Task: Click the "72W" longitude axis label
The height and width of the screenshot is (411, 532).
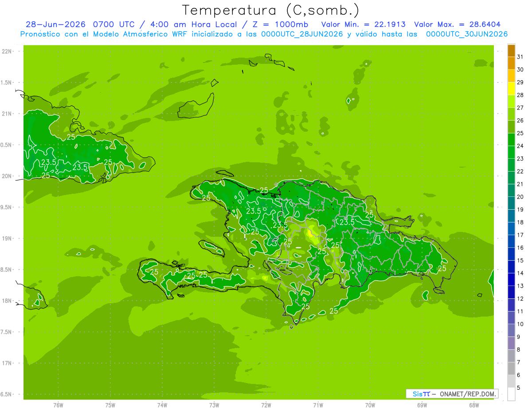Action: coord(266,405)
